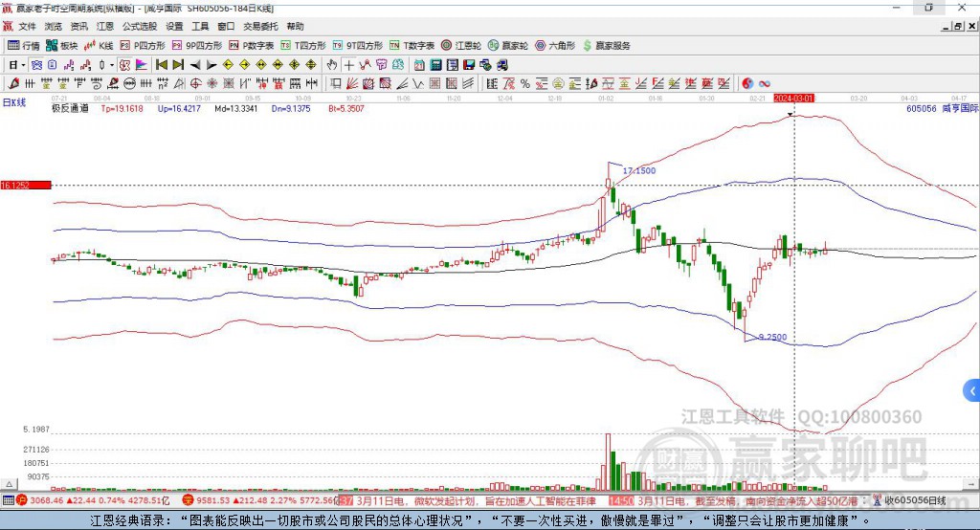Open the 行情 quotes view
This screenshot has height=530, width=980.
pos(24,46)
